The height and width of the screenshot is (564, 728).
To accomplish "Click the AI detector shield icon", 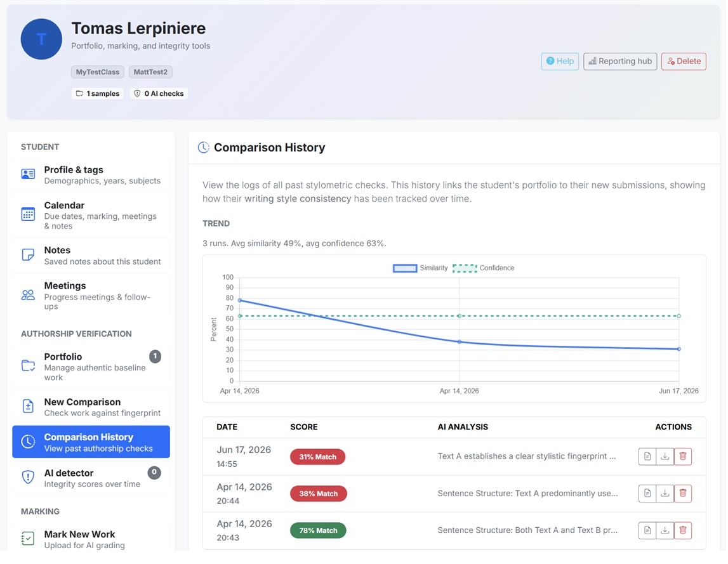I will click(28, 477).
